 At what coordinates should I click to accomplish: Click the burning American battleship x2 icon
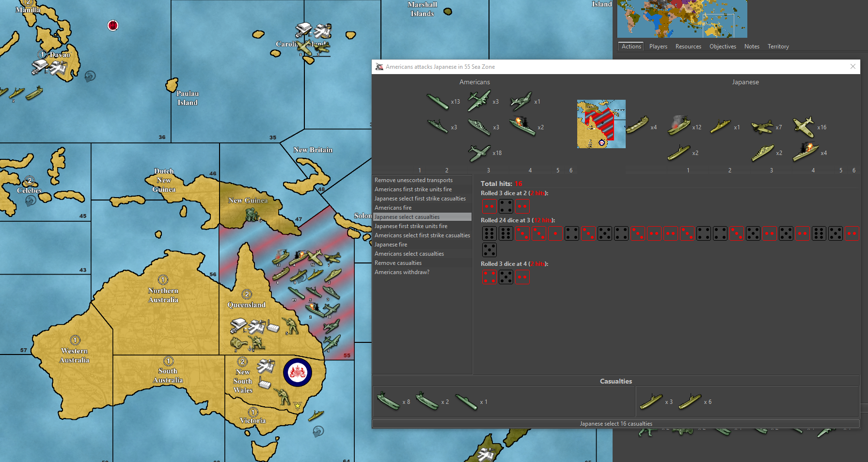522,126
